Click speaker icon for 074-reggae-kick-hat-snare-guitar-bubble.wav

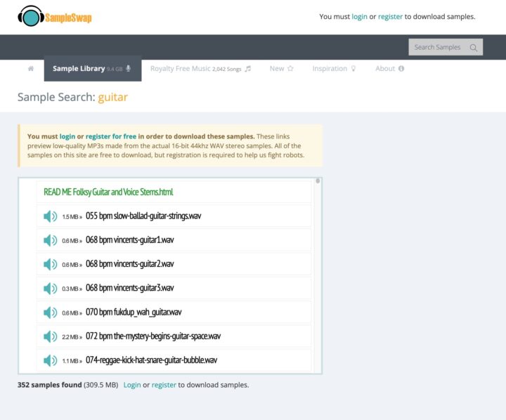click(51, 360)
